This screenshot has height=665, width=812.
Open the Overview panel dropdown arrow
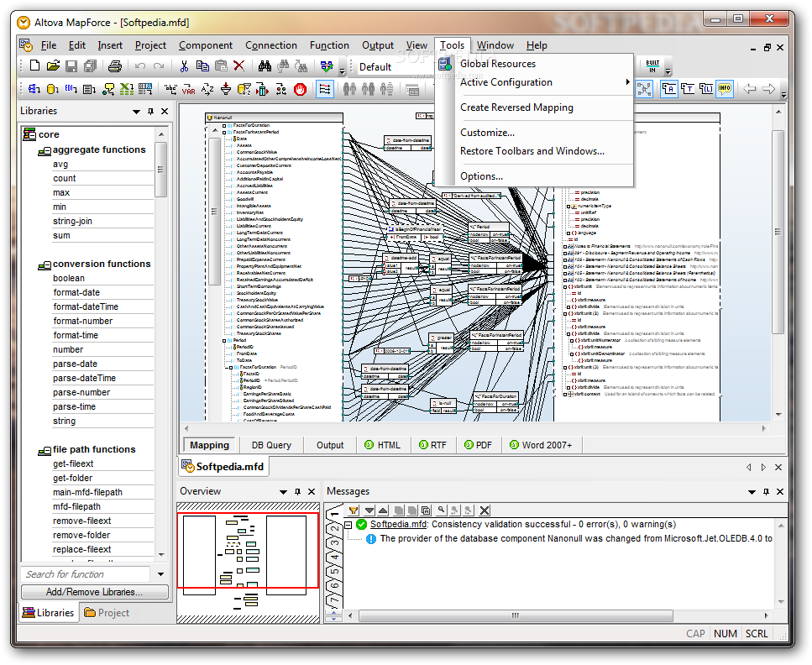(x=283, y=492)
